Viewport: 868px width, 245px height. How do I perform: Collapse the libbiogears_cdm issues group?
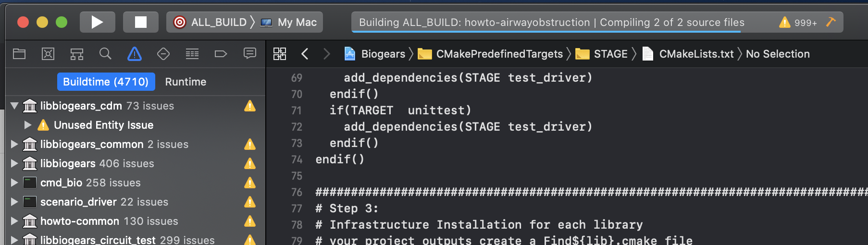pyautogui.click(x=14, y=106)
